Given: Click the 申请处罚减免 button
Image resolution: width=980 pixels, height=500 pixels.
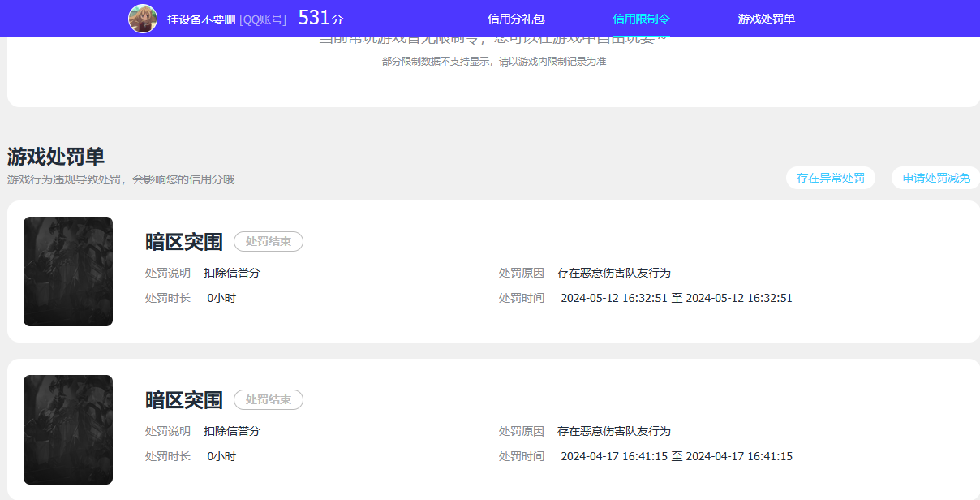Looking at the screenshot, I should click(x=936, y=178).
